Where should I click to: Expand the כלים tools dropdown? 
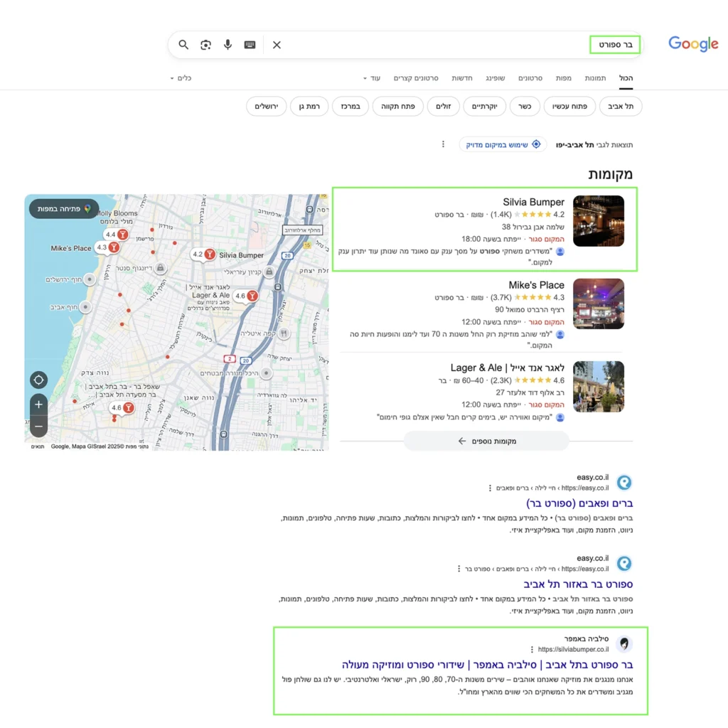(181, 78)
